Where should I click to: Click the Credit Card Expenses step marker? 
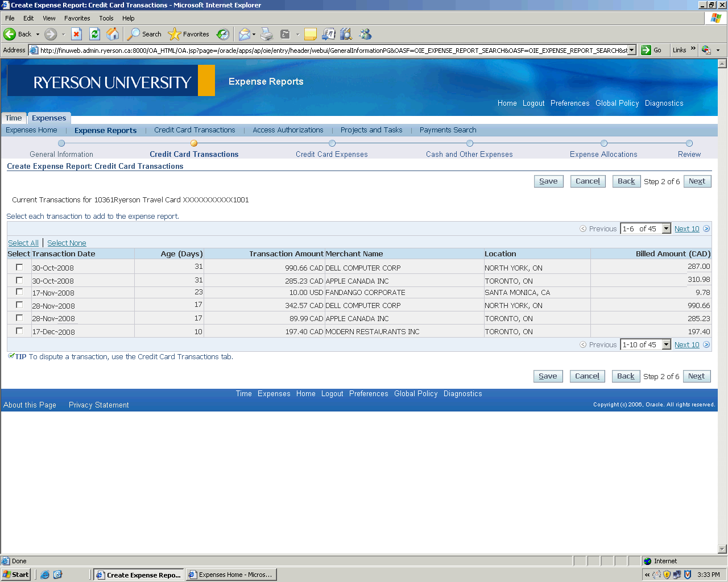332,143
